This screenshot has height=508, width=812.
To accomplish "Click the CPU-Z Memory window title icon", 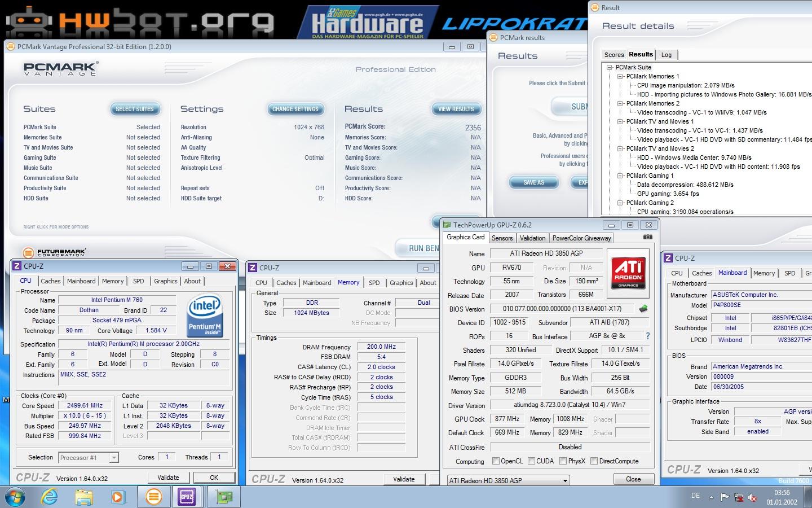I will click(x=253, y=268).
